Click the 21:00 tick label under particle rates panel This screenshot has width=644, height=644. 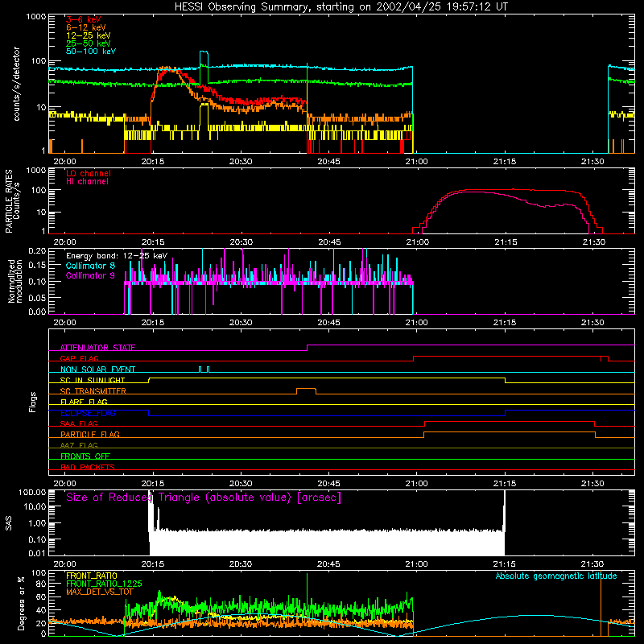(417, 242)
